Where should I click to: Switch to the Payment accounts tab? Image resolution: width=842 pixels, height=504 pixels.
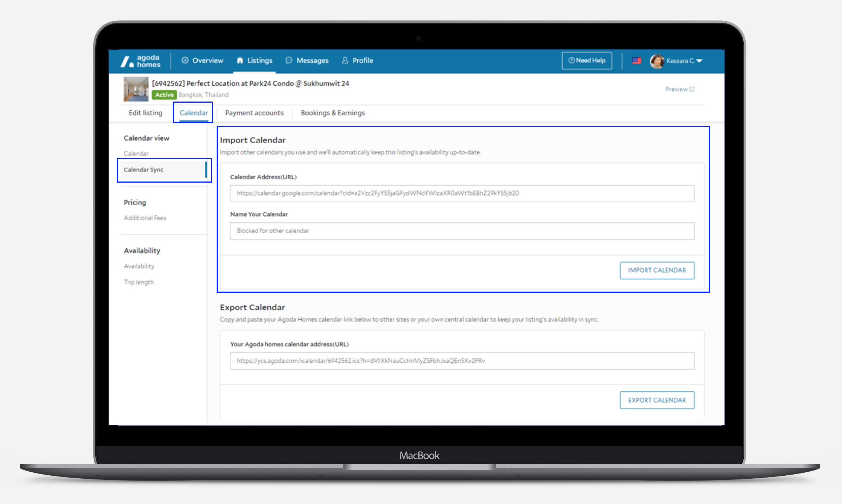click(254, 113)
